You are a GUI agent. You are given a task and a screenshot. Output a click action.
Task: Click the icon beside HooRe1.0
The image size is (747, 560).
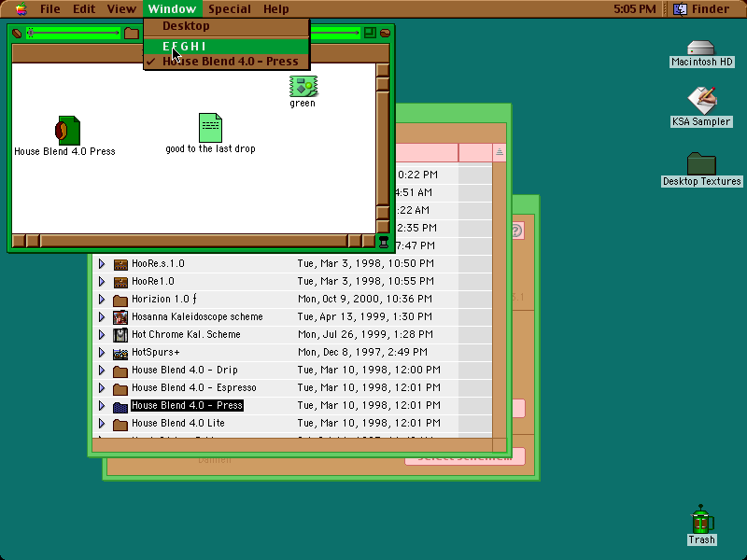pyautogui.click(x=120, y=282)
